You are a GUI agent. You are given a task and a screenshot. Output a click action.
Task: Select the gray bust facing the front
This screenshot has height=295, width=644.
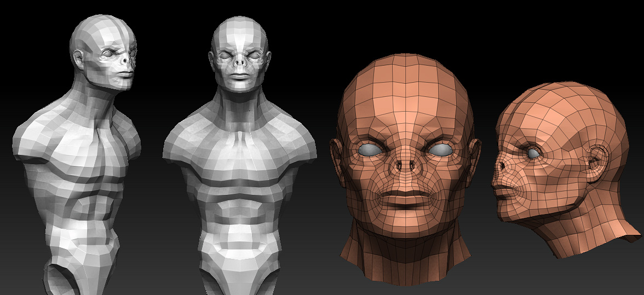click(240, 155)
